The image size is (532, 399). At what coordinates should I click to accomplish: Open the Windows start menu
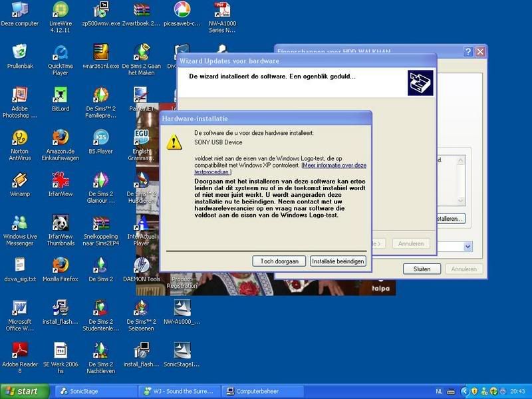25,391
